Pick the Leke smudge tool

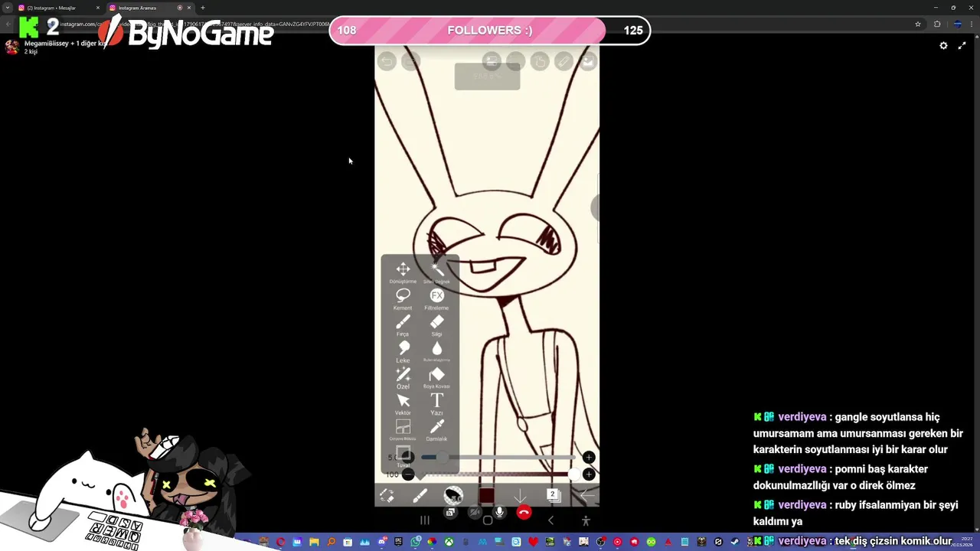tap(403, 350)
